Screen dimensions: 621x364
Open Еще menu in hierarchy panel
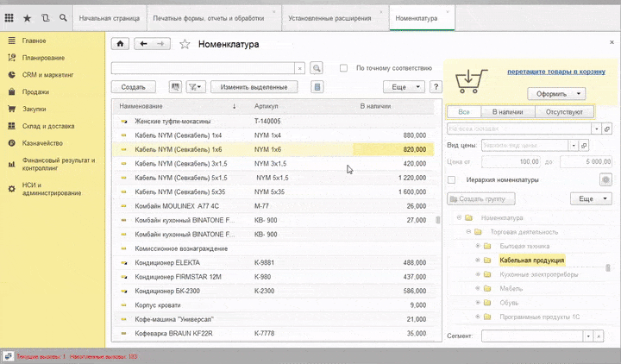[591, 198]
